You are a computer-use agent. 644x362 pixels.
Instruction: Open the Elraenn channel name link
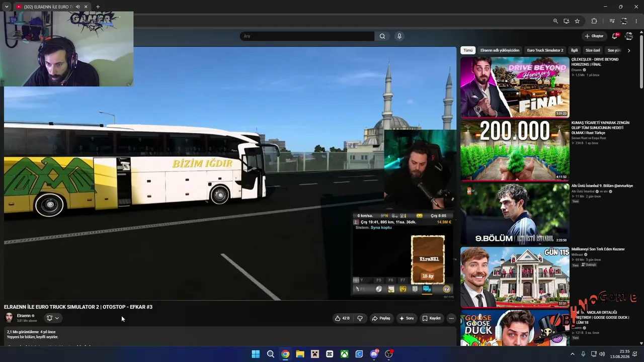[x=24, y=316]
